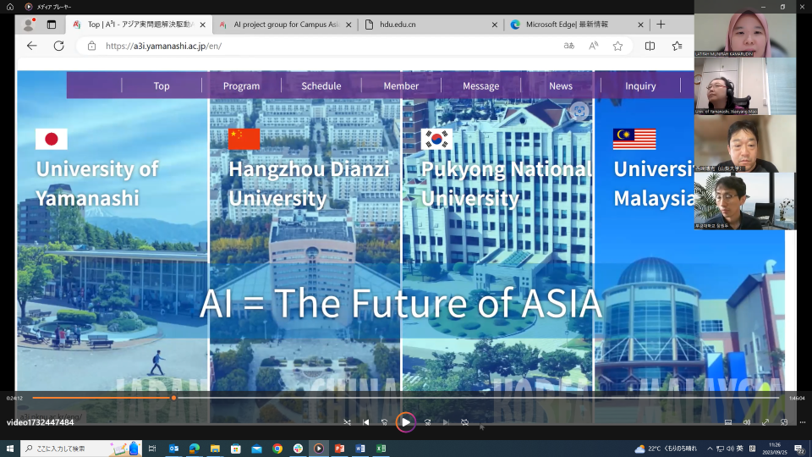Toggle repeat mode in player controls

pos(465,423)
